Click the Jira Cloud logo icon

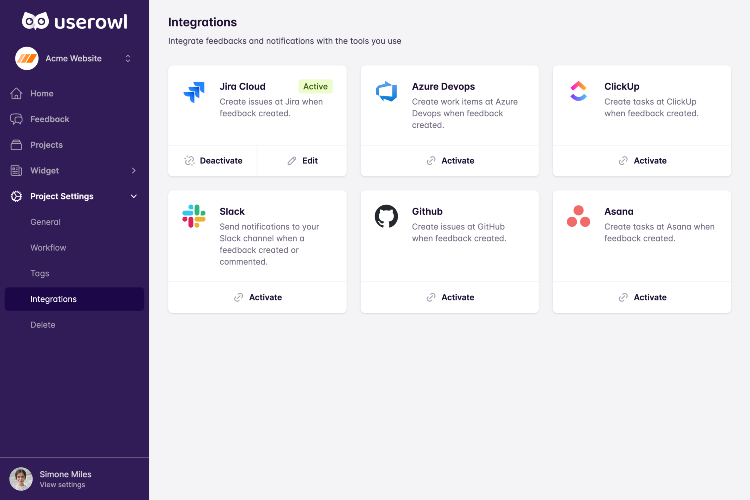click(x=194, y=92)
